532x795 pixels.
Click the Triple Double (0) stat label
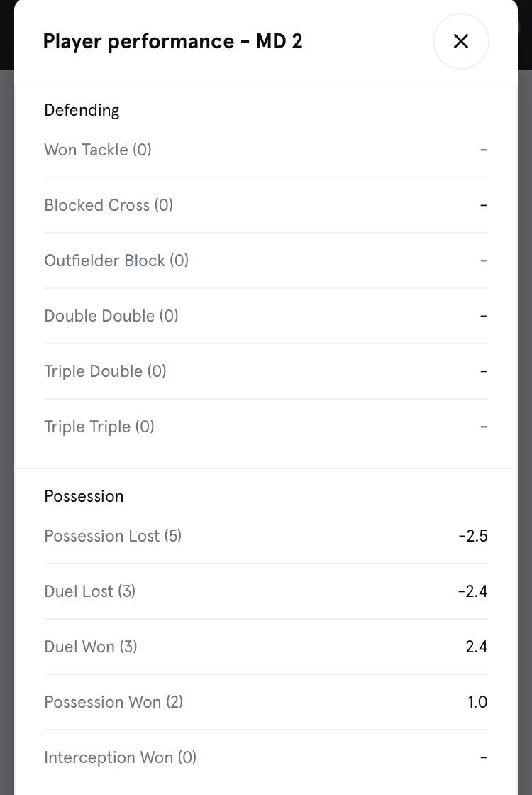[105, 371]
